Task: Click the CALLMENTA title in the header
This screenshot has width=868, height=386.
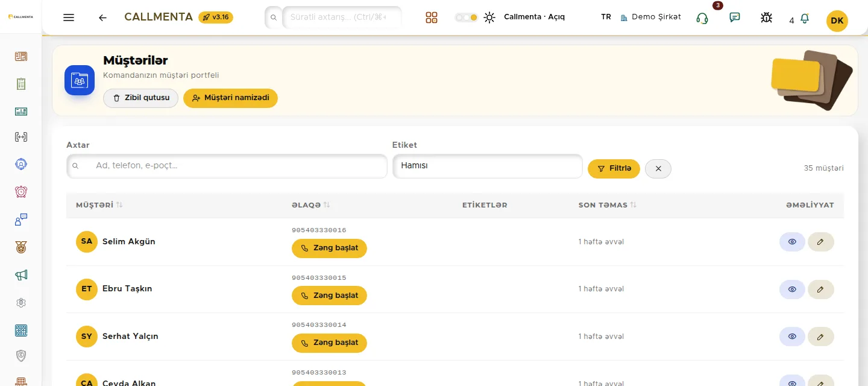Action: pyautogui.click(x=159, y=17)
